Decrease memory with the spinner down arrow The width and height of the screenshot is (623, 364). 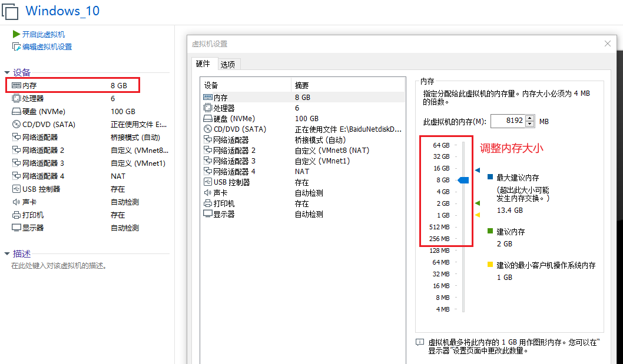coord(529,124)
